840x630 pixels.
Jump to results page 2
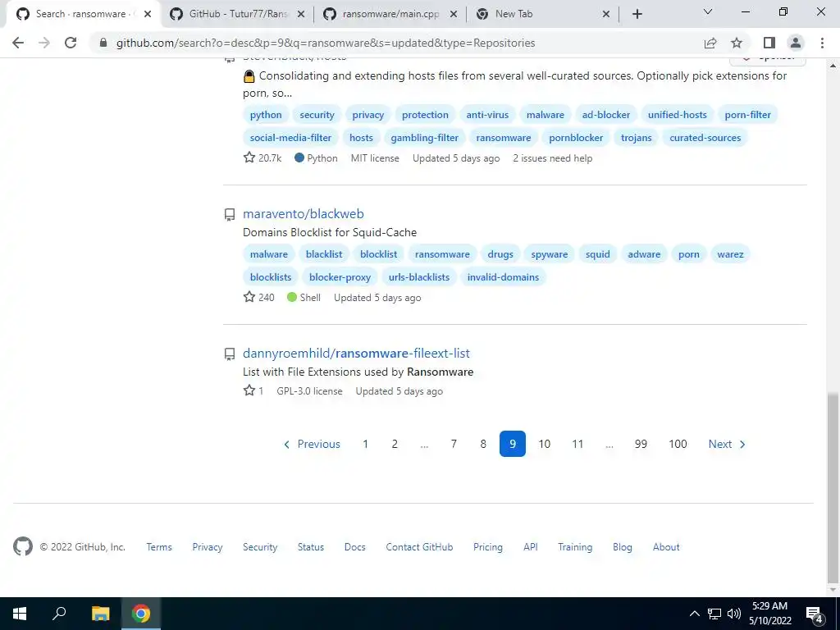tap(395, 444)
